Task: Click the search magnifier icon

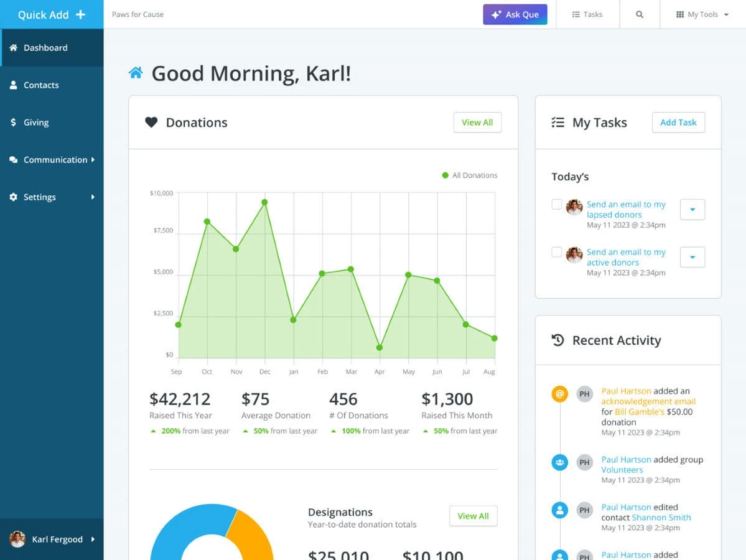Action: (x=640, y=14)
